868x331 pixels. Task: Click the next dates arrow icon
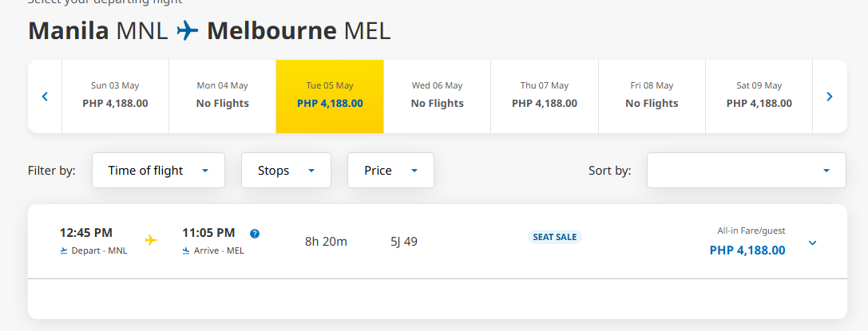[x=829, y=97]
